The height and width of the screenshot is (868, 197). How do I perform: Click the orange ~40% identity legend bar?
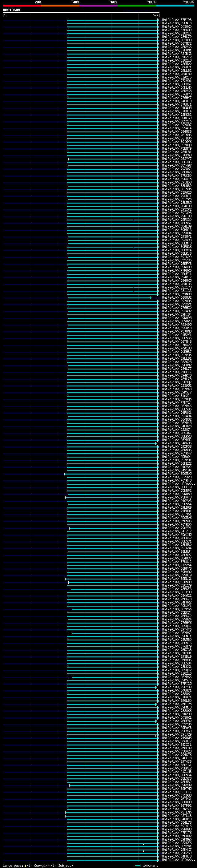pos(60,6)
